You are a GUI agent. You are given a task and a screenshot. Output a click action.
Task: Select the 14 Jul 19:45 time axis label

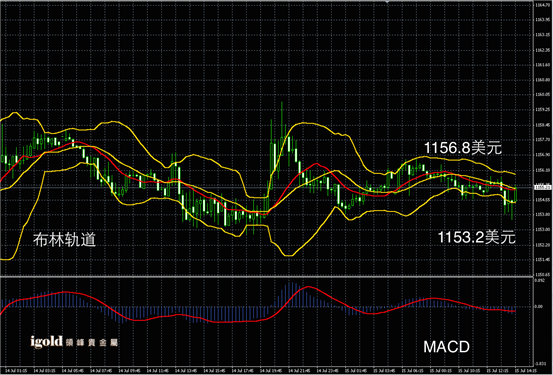tap(271, 370)
